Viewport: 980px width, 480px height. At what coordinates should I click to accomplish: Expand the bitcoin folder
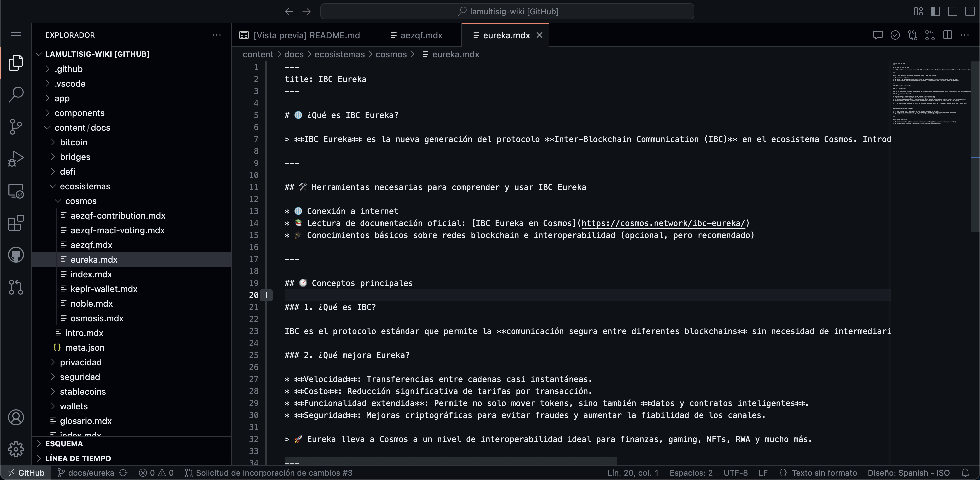[x=132, y=142]
